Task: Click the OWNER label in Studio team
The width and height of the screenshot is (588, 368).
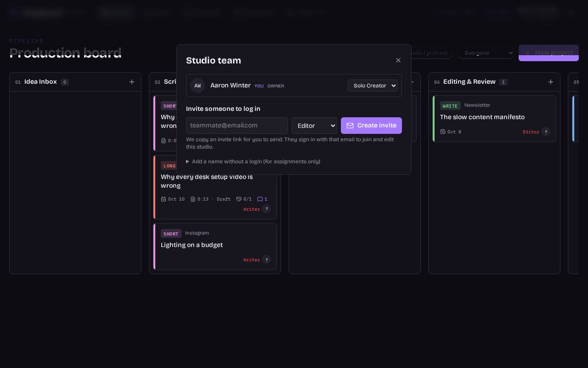Action: tap(276, 86)
